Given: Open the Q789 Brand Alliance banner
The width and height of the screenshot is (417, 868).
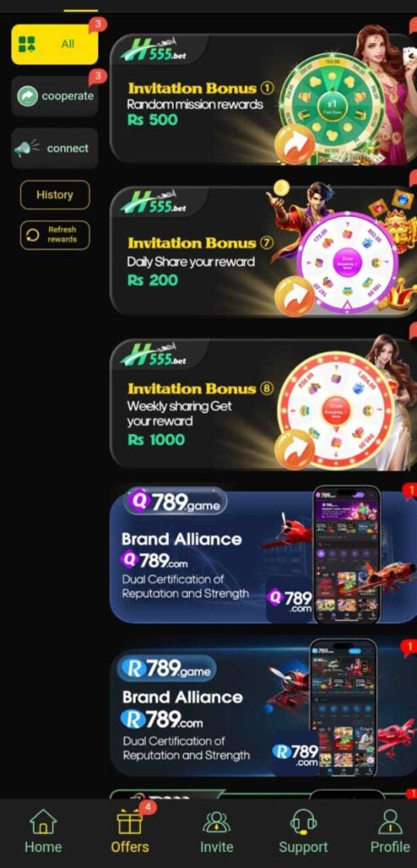Looking at the screenshot, I should pyautogui.click(x=263, y=556).
